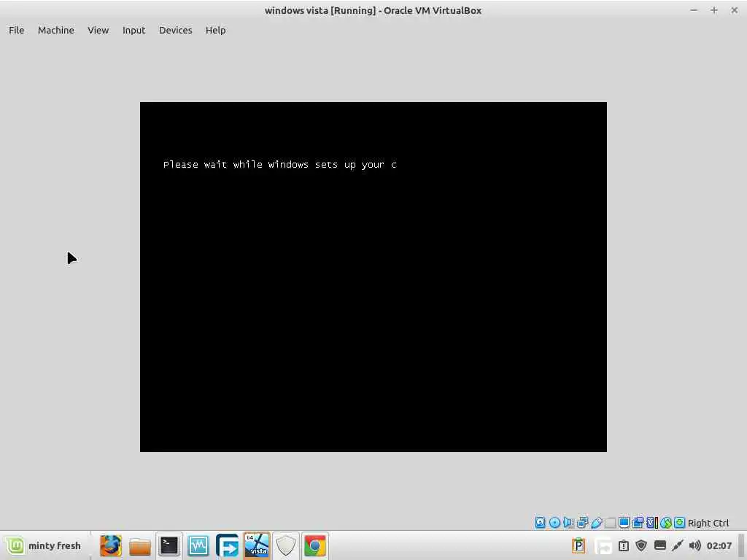Viewport: 747px width, 560px height.
Task: Open the update notification tray icon
Action: pyautogui.click(x=624, y=545)
